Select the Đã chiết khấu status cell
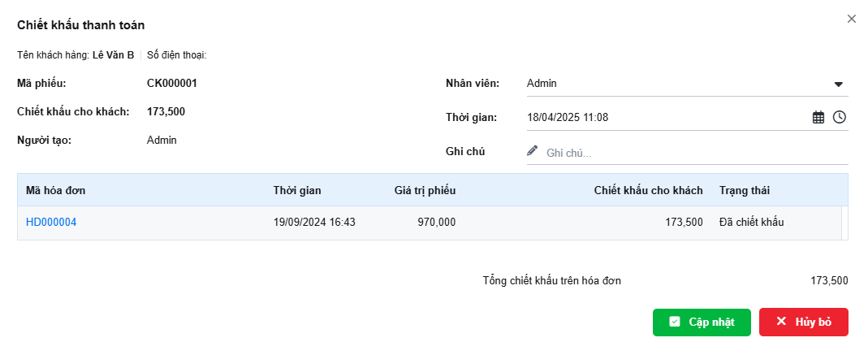868x355 pixels. point(752,223)
